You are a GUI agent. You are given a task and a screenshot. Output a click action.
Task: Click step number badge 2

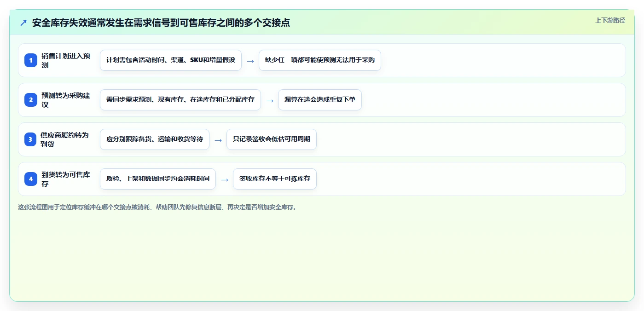pyautogui.click(x=31, y=100)
